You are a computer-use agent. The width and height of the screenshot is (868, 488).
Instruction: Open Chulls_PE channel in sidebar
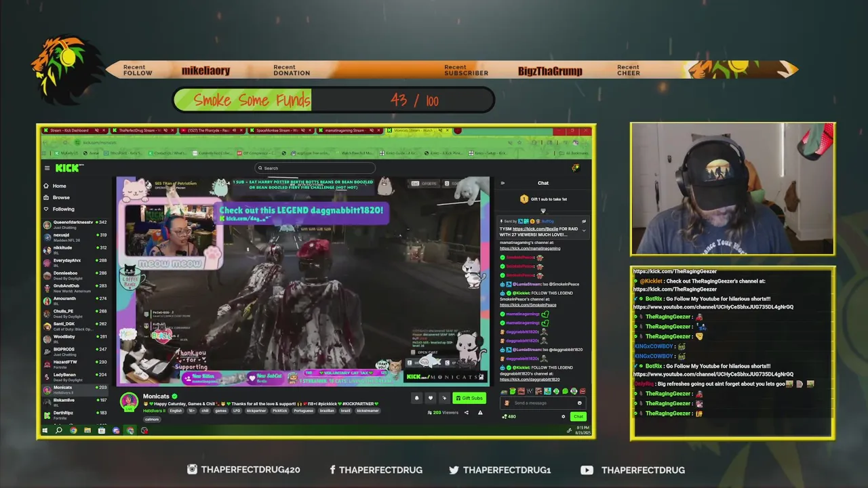click(x=76, y=313)
